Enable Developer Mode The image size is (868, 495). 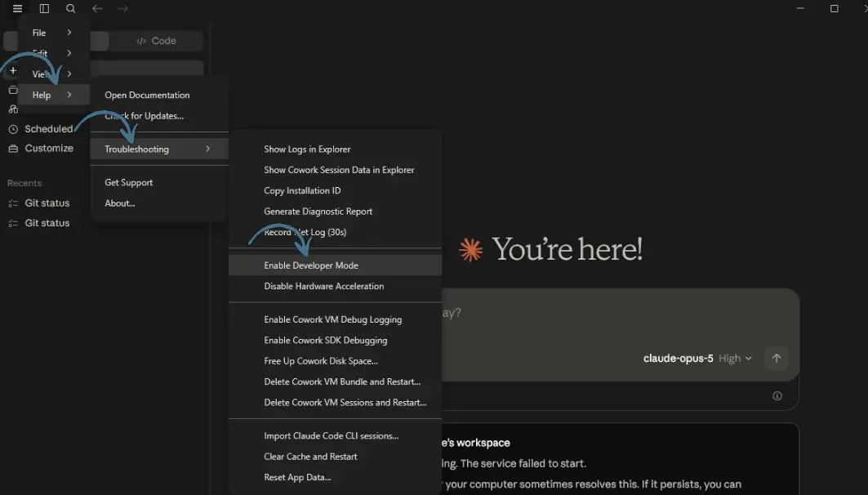click(335, 265)
